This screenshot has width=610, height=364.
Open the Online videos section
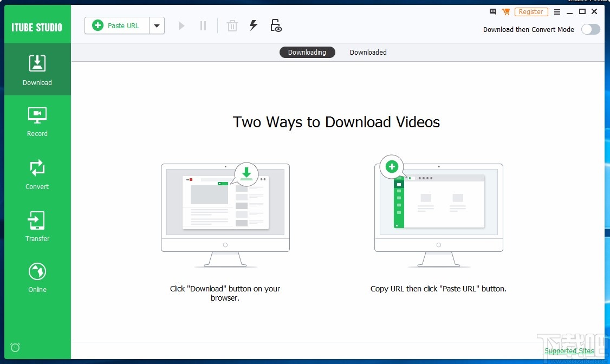click(37, 277)
